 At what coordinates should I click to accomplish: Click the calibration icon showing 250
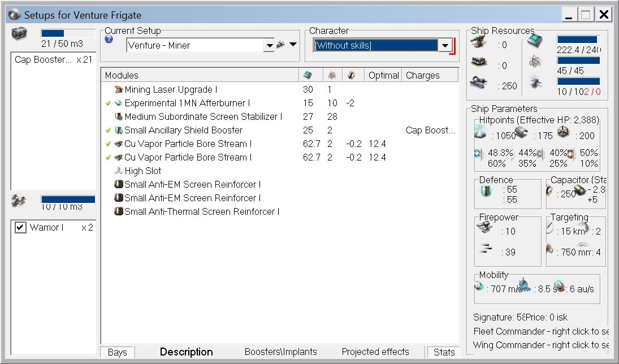[478, 82]
